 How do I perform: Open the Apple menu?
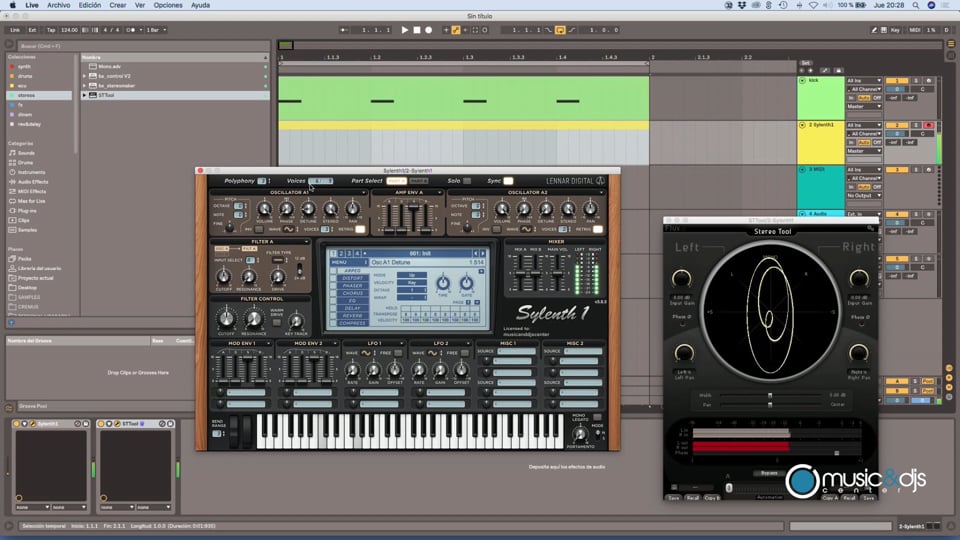pyautogui.click(x=12, y=5)
